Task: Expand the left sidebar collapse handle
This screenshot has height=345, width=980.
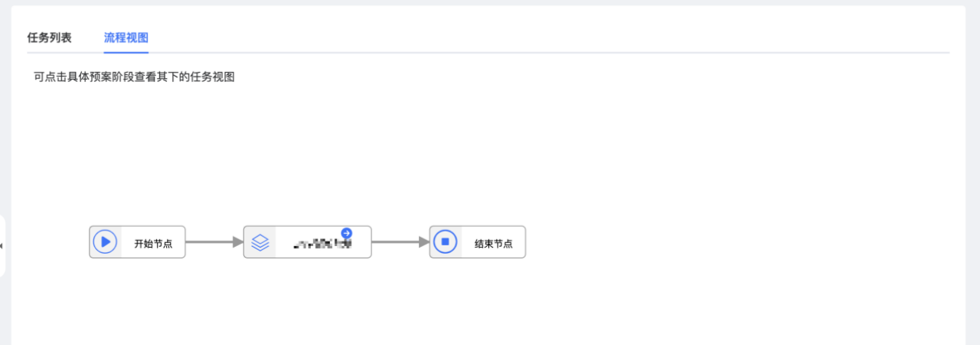Action: click(2, 246)
